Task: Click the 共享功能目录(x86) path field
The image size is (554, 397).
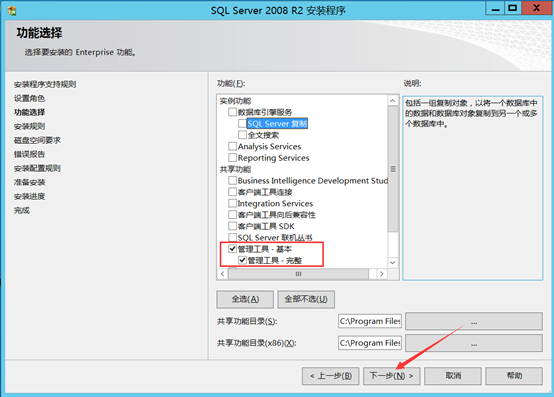Action: [370, 343]
